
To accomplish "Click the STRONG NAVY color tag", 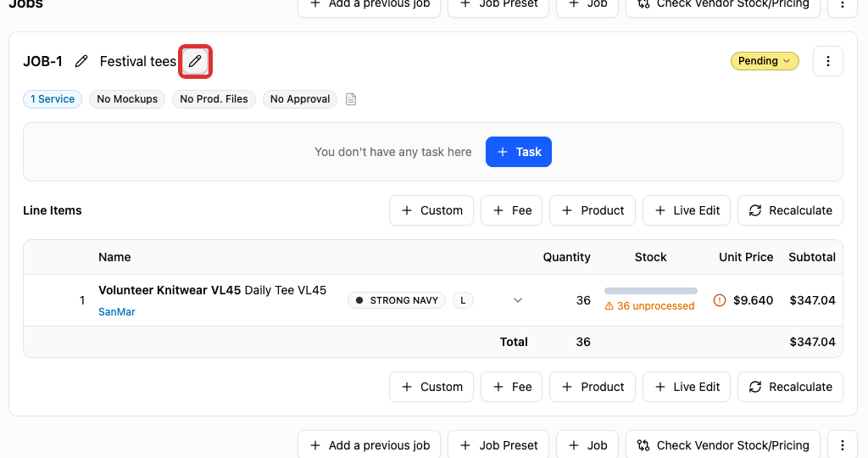I will click(x=397, y=300).
